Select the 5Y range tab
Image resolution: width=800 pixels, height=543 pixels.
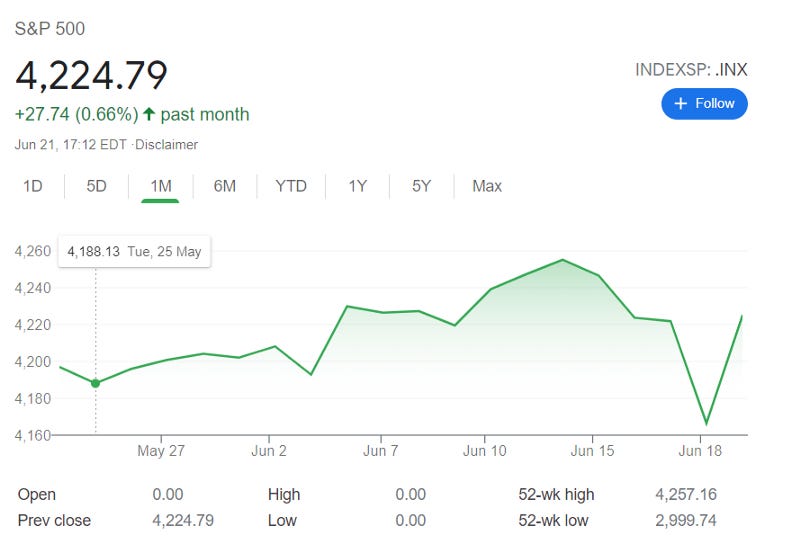click(421, 186)
